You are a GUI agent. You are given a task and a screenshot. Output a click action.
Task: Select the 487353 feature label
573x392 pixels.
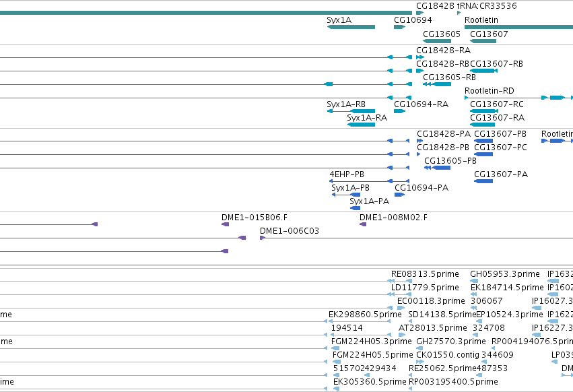click(492, 369)
